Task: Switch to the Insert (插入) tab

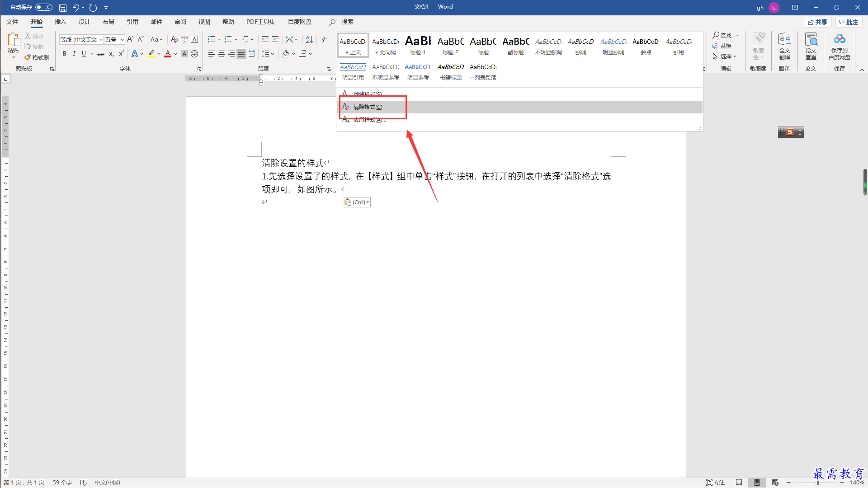Action: click(x=60, y=22)
